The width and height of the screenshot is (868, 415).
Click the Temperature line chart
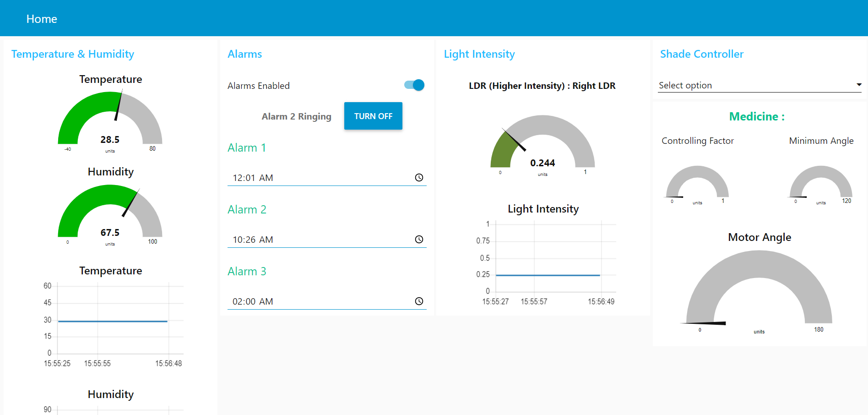(x=113, y=324)
